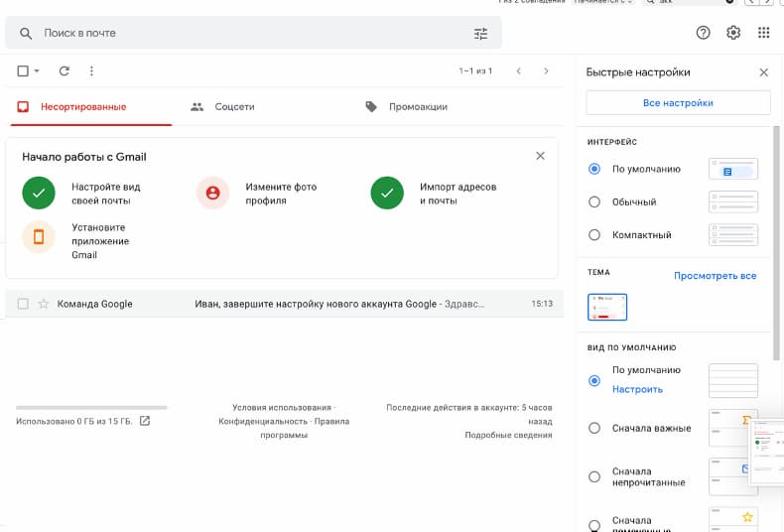Click the Соцсети people icon
The image size is (784, 532).
click(x=197, y=107)
